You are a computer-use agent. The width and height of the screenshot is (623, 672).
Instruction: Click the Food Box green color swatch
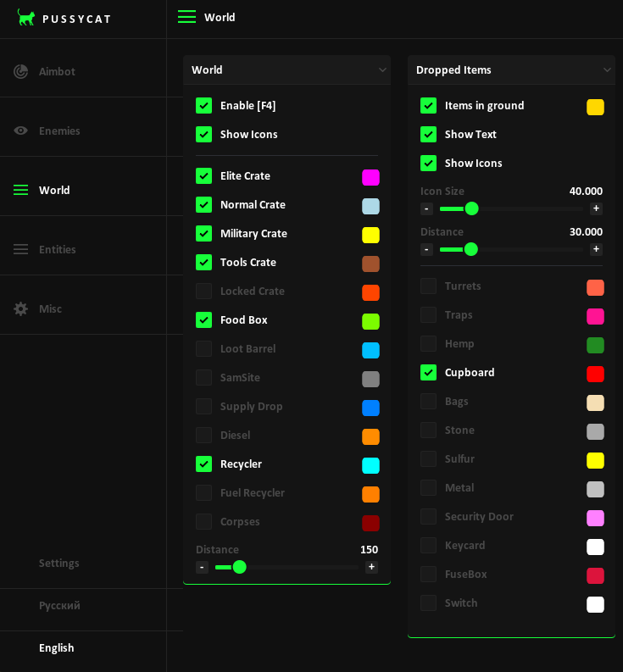pyautogui.click(x=370, y=321)
